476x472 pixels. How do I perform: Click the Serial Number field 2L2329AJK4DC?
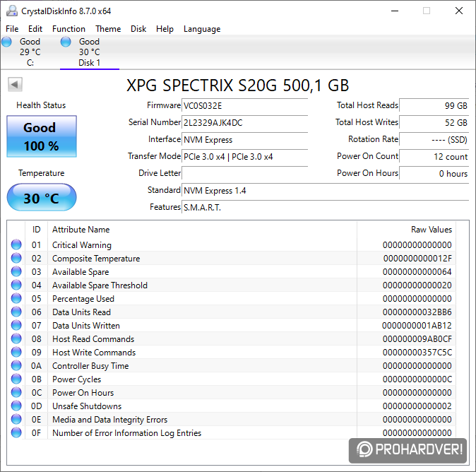[x=244, y=123]
